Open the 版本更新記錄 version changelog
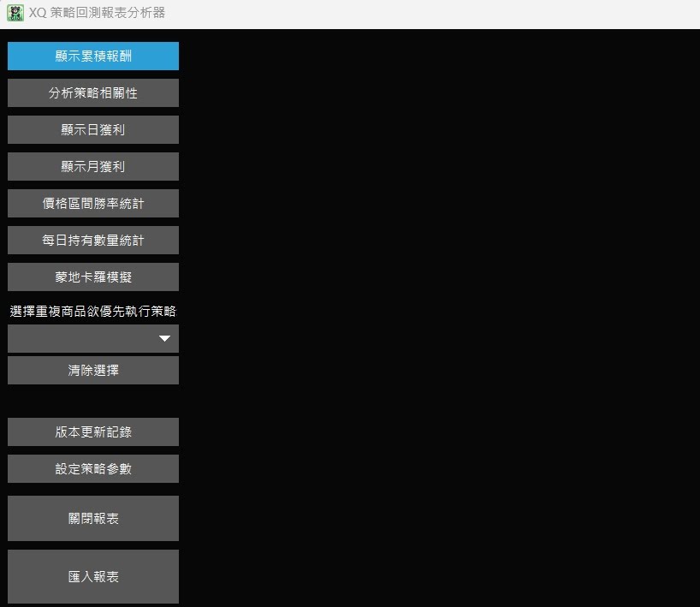Image resolution: width=700 pixels, height=607 pixels. (93, 431)
